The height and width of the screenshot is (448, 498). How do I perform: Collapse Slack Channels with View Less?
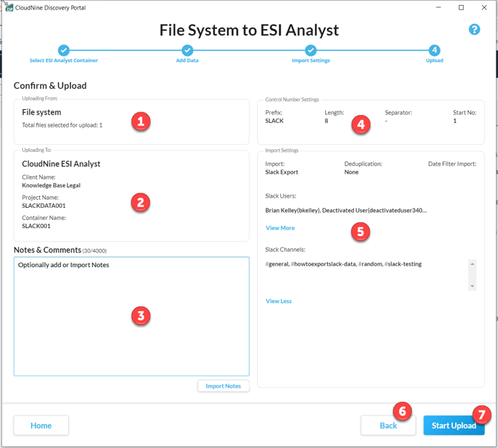[279, 301]
